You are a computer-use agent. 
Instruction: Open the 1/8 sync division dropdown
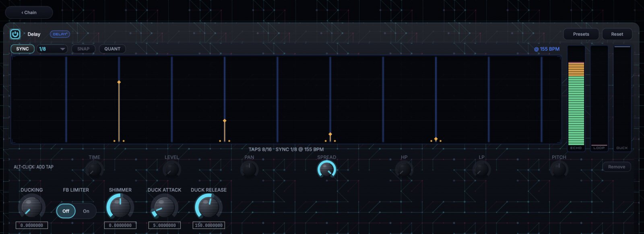[x=52, y=49]
